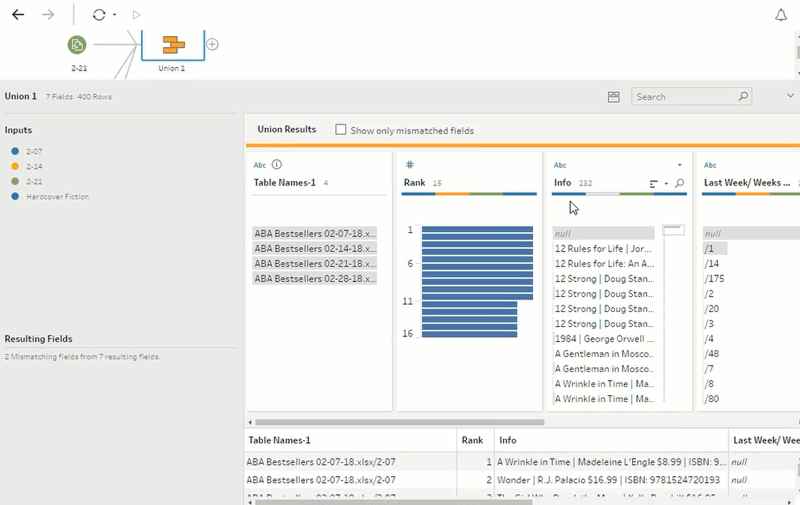Toggle the view layout icon beside Search
800x505 pixels.
click(614, 97)
